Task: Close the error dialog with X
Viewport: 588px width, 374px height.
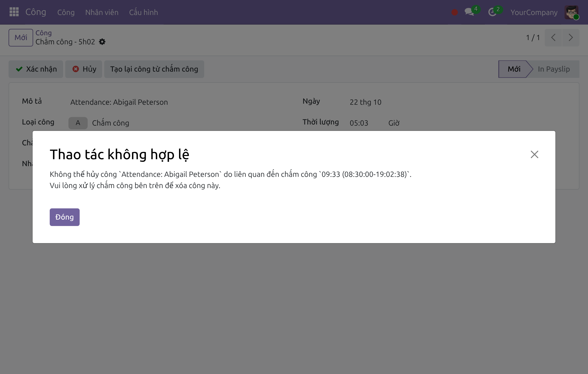Action: pyautogui.click(x=534, y=154)
